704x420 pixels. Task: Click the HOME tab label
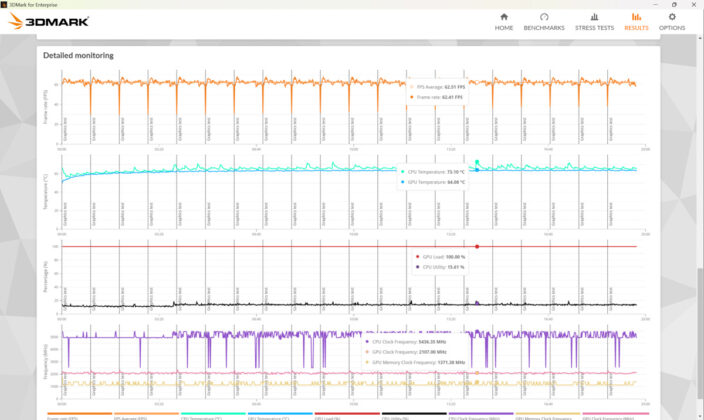point(504,28)
